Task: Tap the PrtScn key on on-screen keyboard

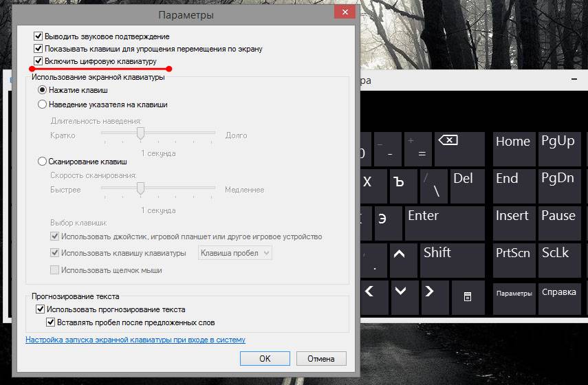Action: click(514, 260)
